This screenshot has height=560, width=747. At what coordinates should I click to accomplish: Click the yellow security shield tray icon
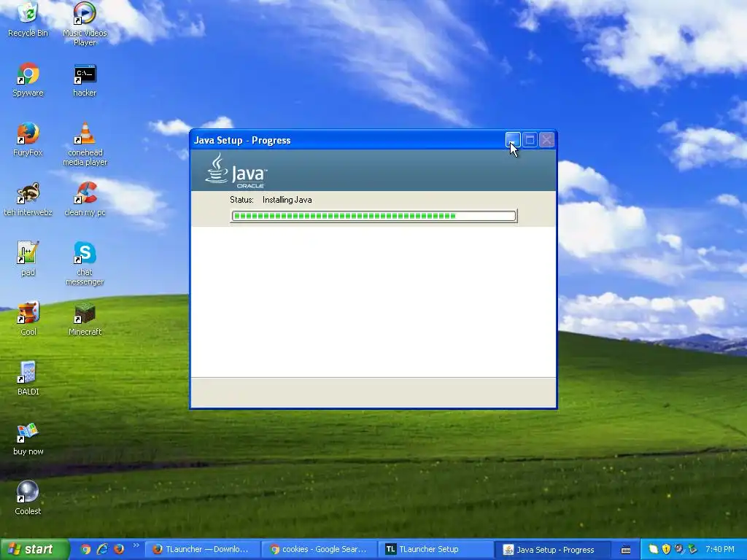[666, 549]
